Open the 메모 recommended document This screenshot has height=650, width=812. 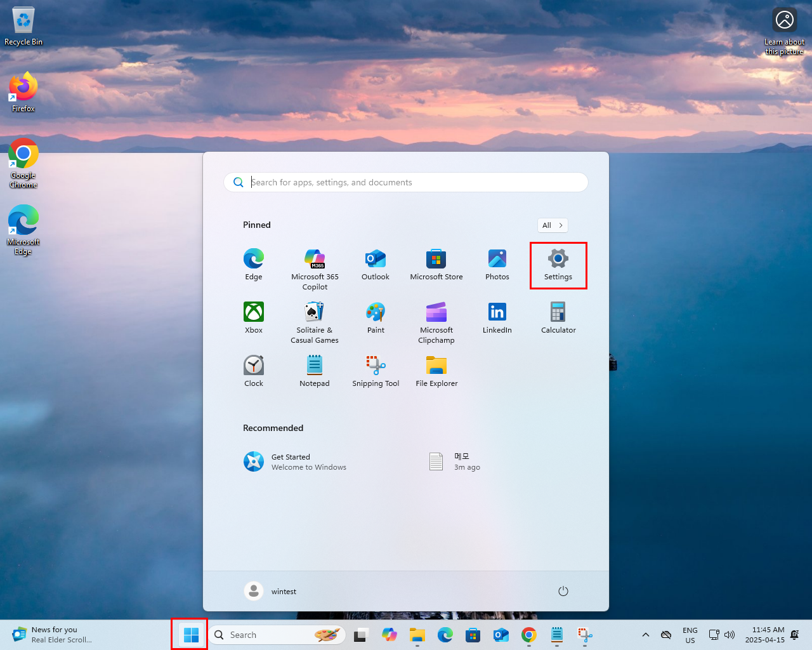(x=455, y=461)
